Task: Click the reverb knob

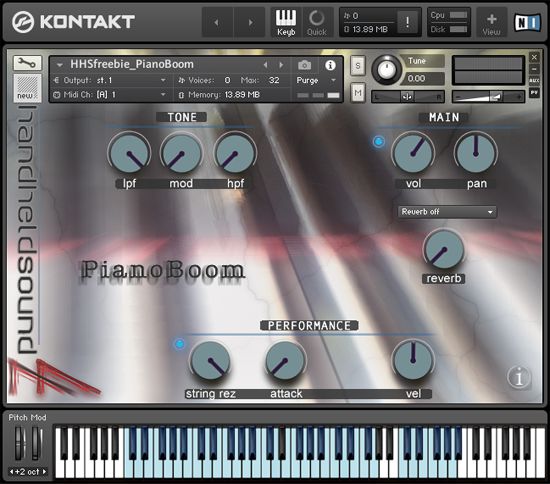Action: click(444, 250)
